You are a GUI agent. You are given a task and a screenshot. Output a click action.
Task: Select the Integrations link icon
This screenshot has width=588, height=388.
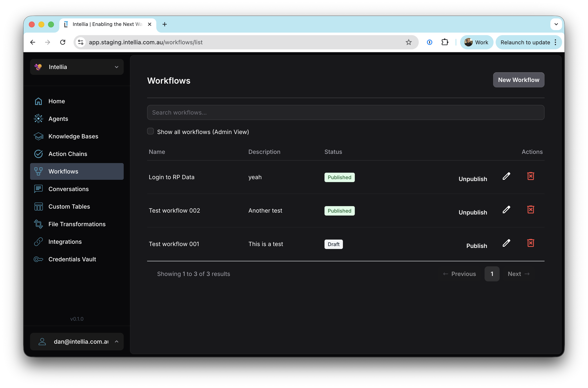pos(39,241)
